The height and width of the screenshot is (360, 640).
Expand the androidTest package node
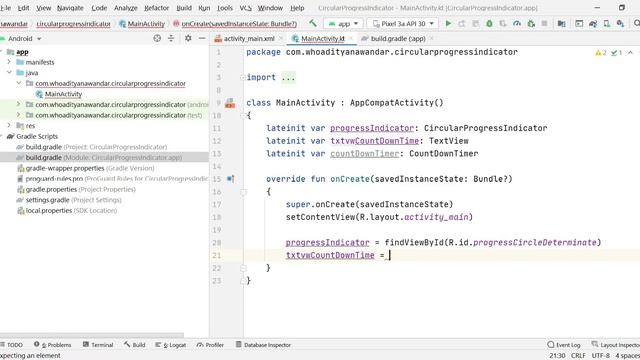[19, 104]
